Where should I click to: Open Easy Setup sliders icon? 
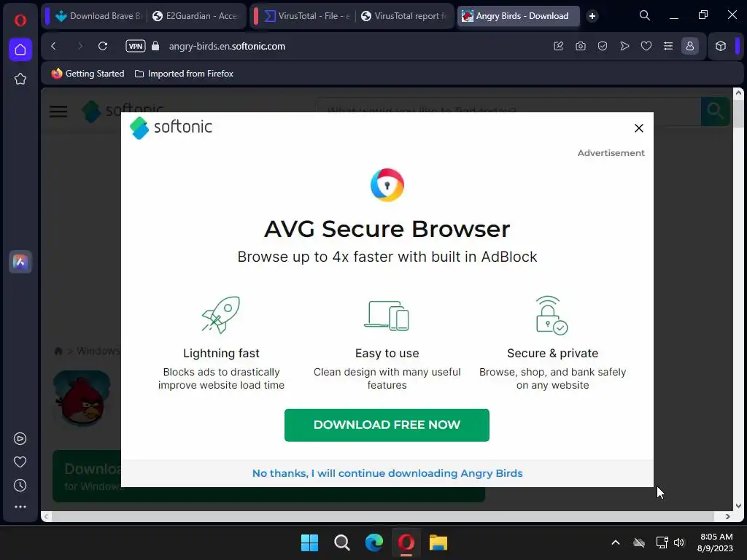[x=668, y=46]
